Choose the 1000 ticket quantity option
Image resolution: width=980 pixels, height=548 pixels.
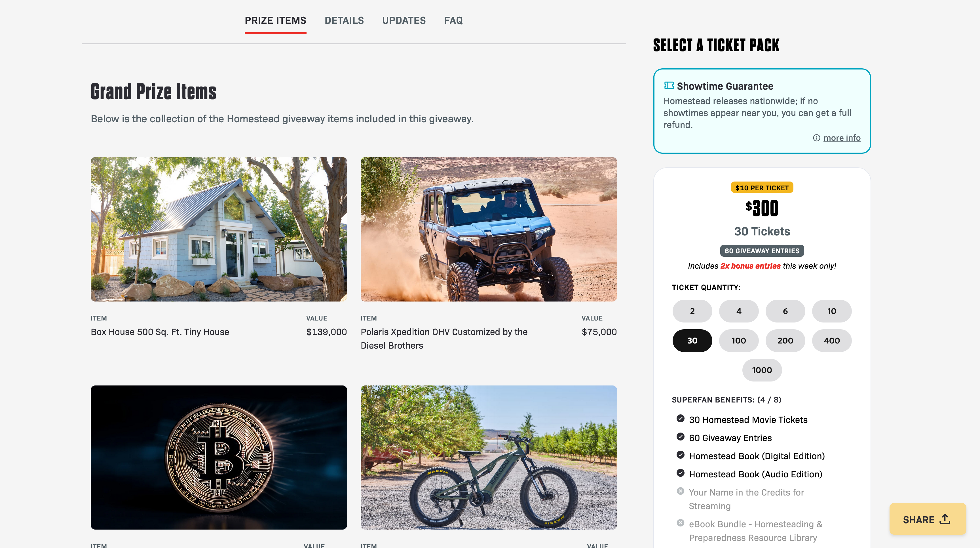[762, 370]
